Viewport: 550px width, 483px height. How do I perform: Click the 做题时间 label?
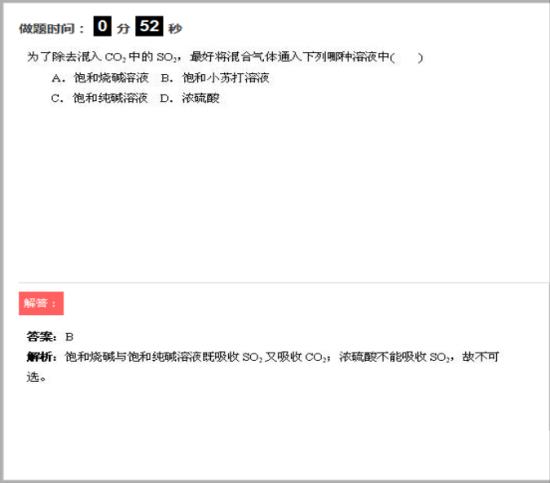coord(52,28)
